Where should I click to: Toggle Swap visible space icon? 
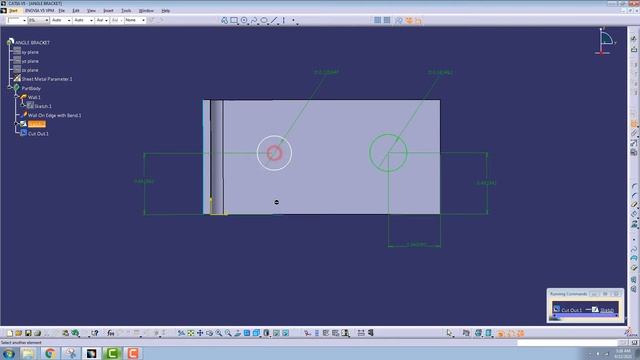point(286,333)
